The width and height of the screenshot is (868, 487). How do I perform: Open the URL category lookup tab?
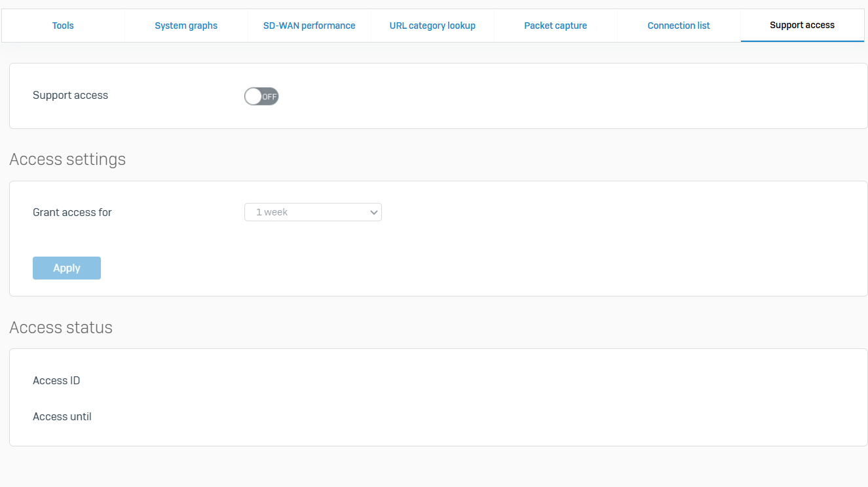[x=432, y=26]
